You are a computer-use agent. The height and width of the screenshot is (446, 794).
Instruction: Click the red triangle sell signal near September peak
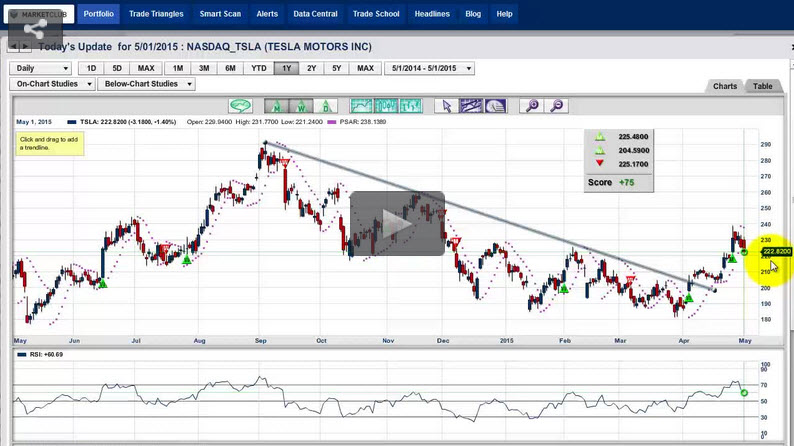(x=285, y=163)
